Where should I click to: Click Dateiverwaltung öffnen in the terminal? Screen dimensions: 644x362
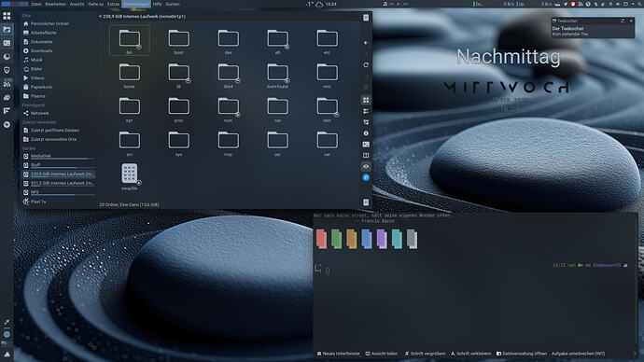point(522,354)
